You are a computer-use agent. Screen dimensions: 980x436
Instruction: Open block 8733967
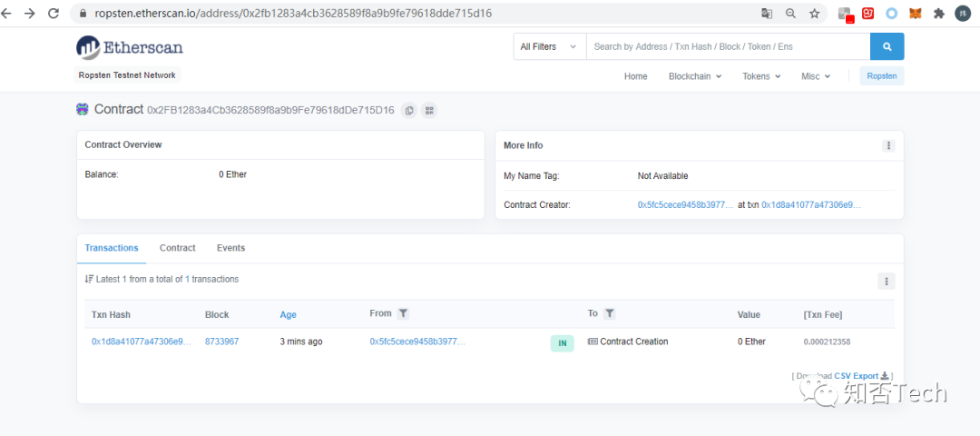point(222,342)
